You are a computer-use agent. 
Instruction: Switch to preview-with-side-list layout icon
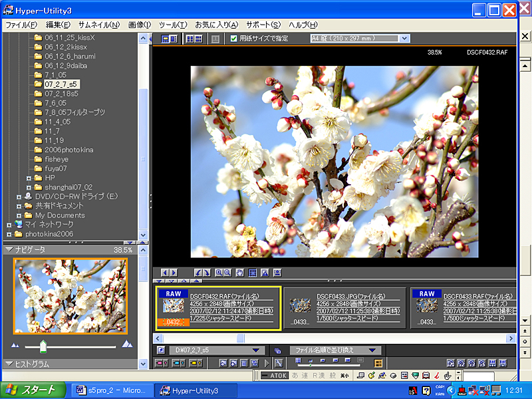[174, 39]
